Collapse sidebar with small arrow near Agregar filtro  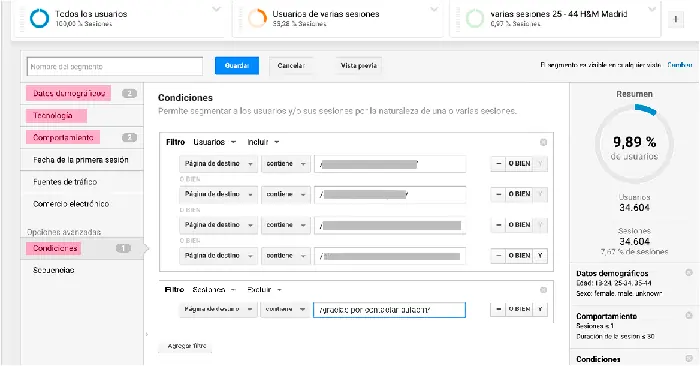pyautogui.click(x=146, y=334)
